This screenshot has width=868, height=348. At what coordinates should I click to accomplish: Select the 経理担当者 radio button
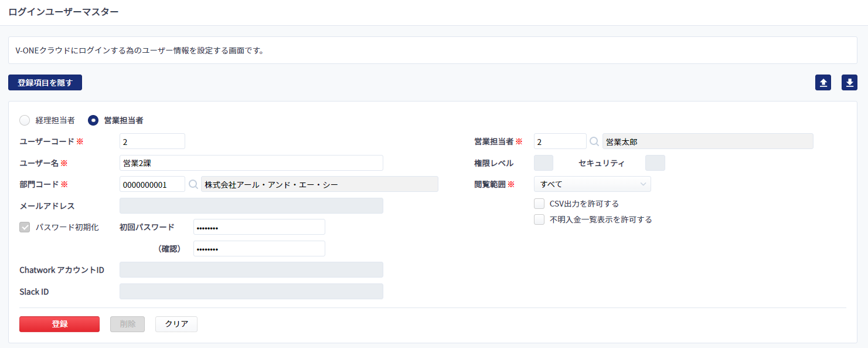click(x=25, y=120)
